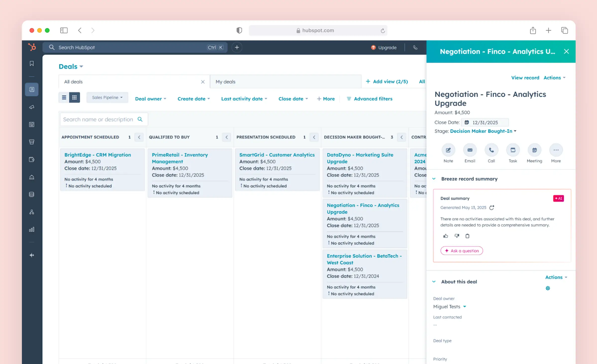Copy the deal summary to clipboard
This screenshot has width=597, height=364.
(467, 236)
